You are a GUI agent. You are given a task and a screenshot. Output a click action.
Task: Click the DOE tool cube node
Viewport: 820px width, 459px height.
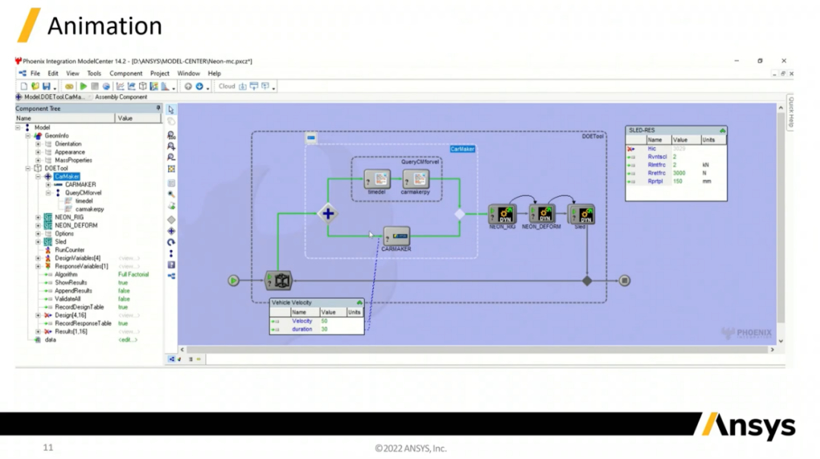pos(278,281)
